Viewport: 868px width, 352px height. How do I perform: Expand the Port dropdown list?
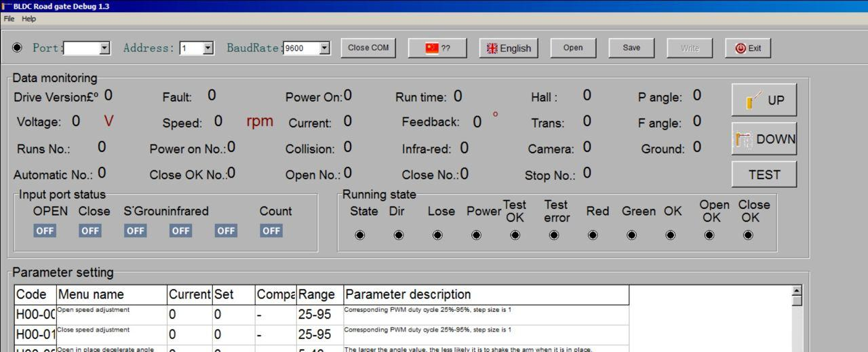[104, 48]
